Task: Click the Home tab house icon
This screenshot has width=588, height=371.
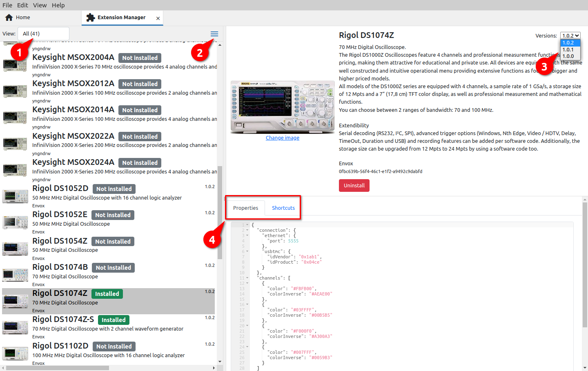Action: pos(9,18)
